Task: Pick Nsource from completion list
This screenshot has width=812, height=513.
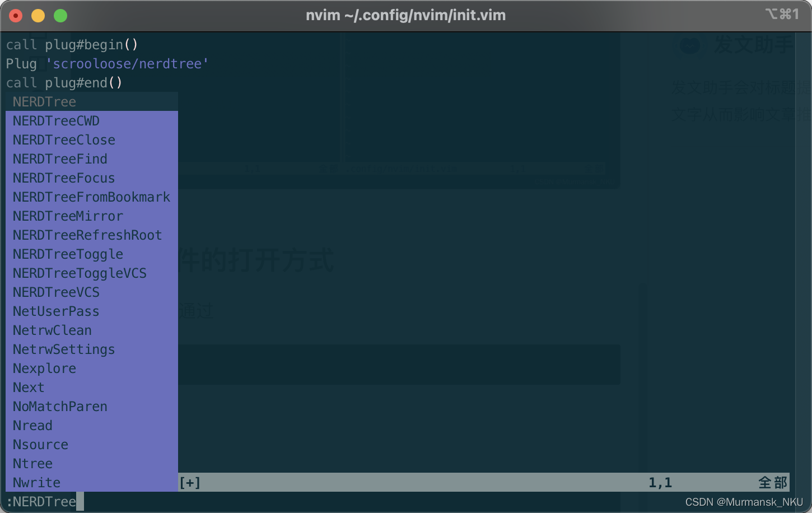Action: coord(92,445)
